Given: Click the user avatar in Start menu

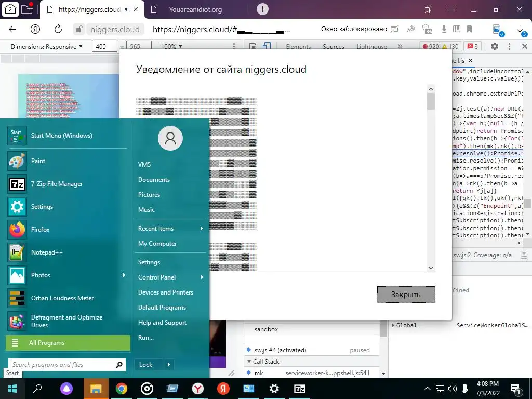Looking at the screenshot, I should pos(170,138).
